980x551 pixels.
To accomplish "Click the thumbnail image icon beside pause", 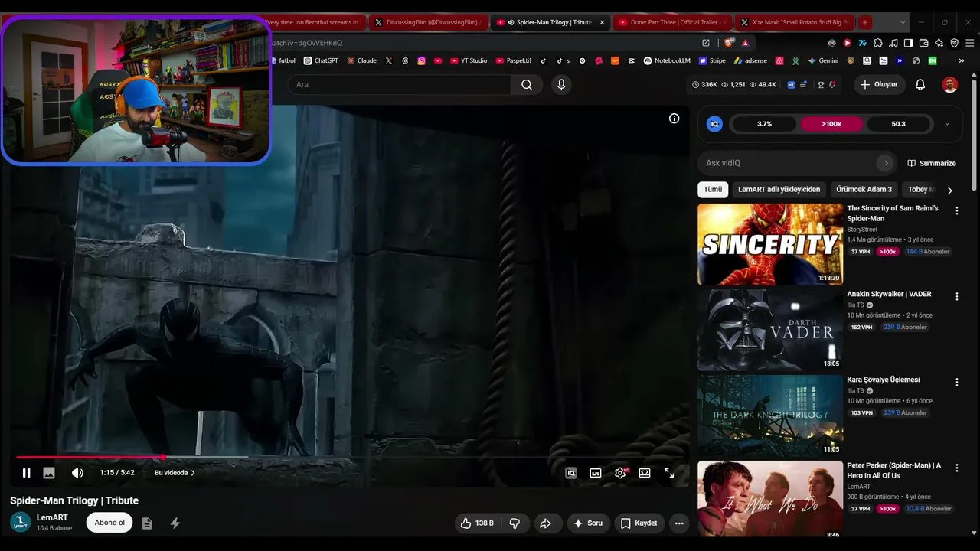I will pos(49,473).
